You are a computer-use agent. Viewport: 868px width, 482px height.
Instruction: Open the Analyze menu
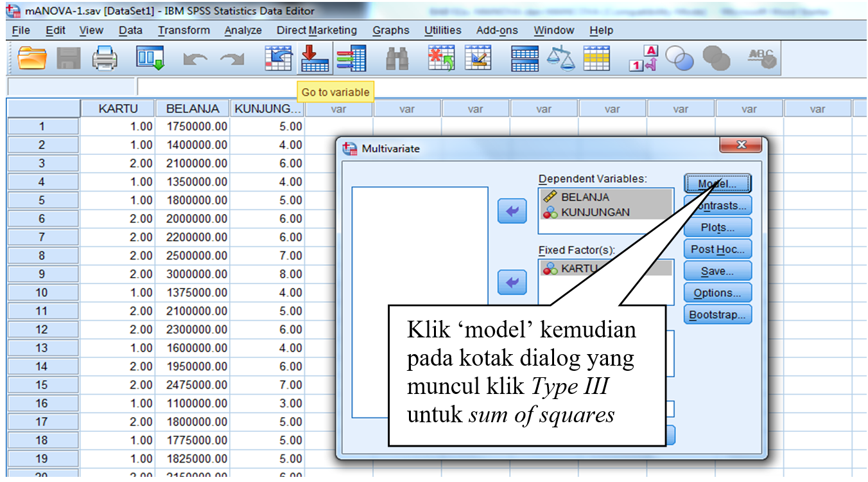tap(243, 30)
